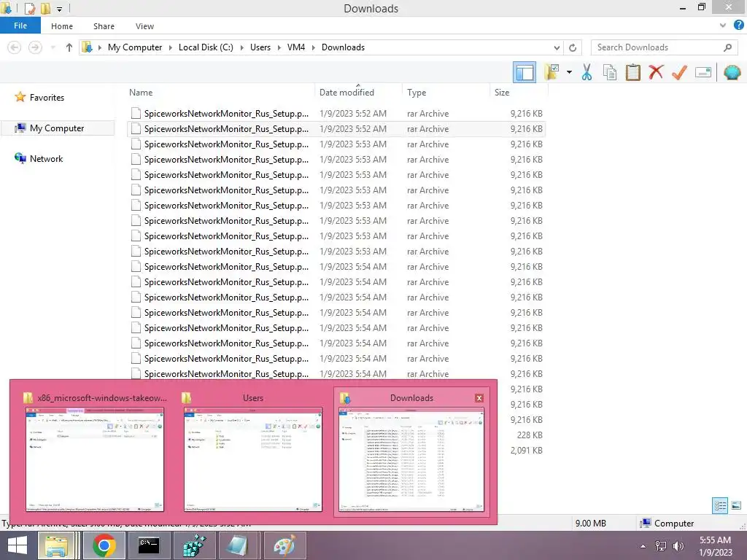Click the 9.00 MB status bar entry
Image resolution: width=747 pixels, height=560 pixels.
click(591, 524)
